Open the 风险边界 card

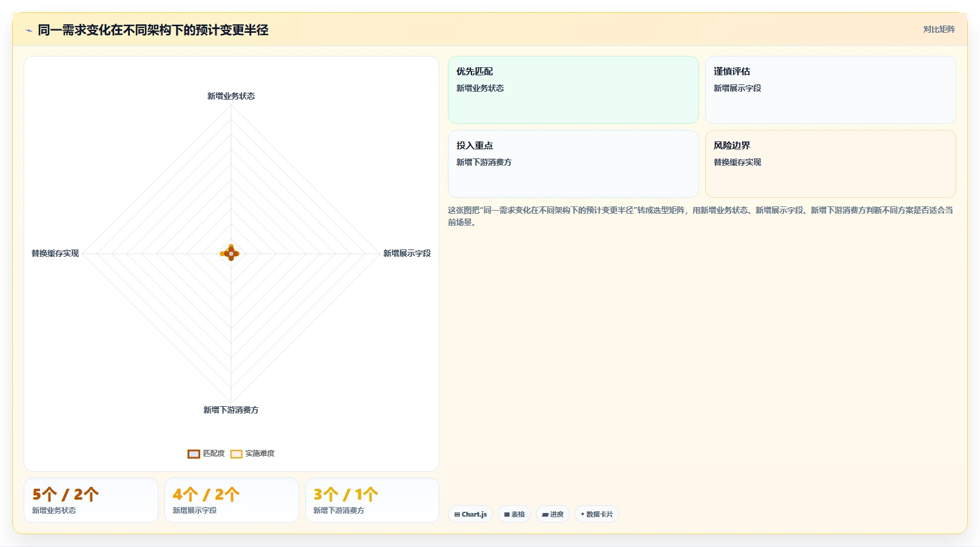(x=830, y=164)
